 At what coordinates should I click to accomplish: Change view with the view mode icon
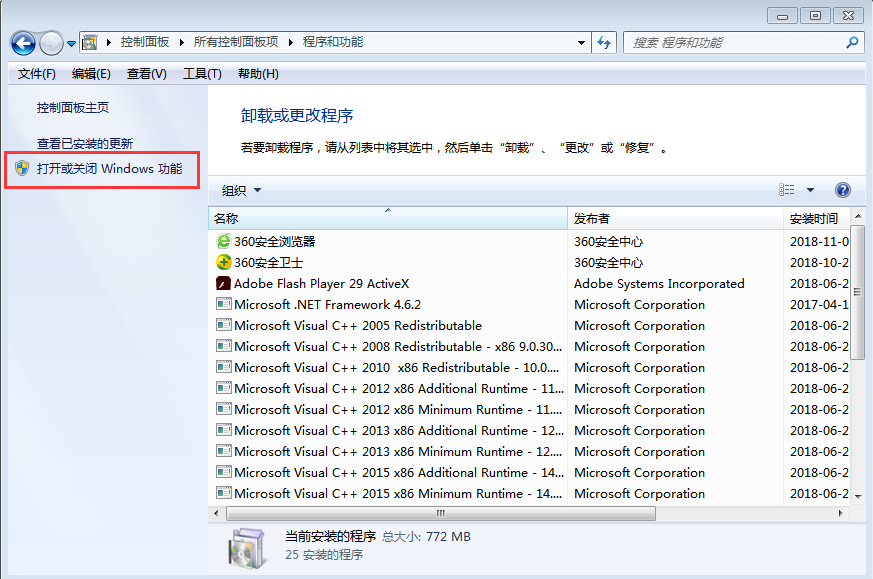[786, 190]
